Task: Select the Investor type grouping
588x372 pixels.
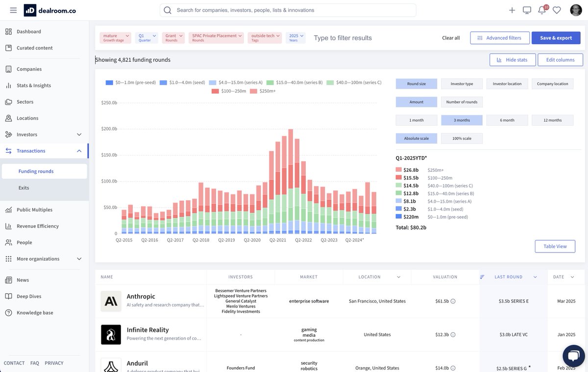Action: point(462,84)
